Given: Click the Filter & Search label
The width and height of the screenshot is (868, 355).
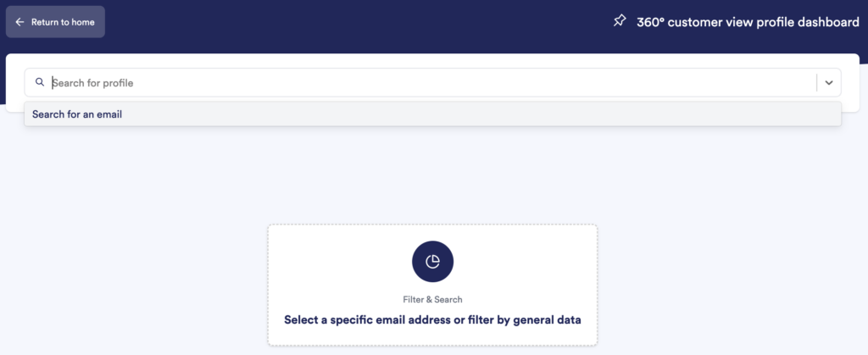Looking at the screenshot, I should coord(432,299).
